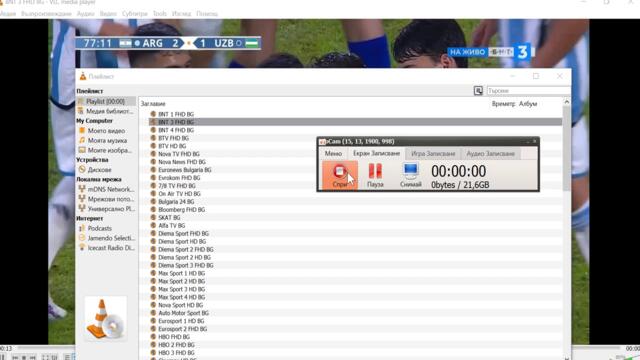Click the playlist scrollbar up arrow

567,102
